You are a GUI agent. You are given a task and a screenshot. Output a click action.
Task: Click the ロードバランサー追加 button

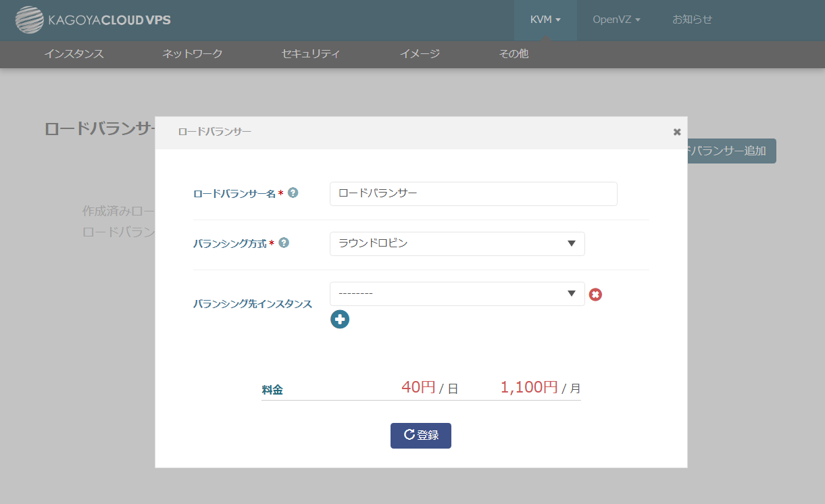732,151
